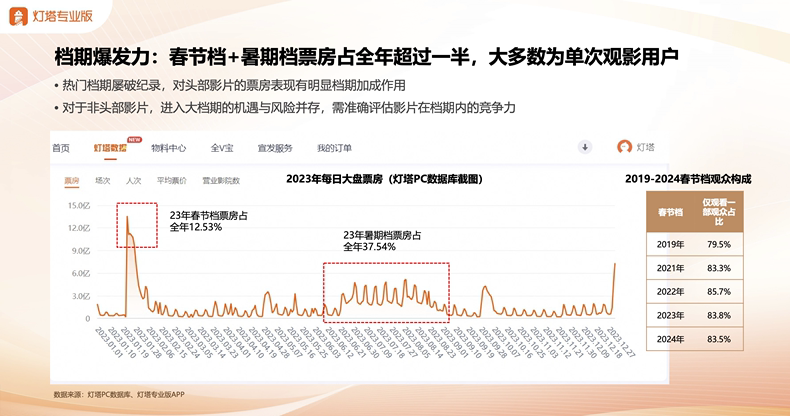The width and height of the screenshot is (790, 416).
Task: Click the 灯塔 user avatar icon
Action: point(624,147)
